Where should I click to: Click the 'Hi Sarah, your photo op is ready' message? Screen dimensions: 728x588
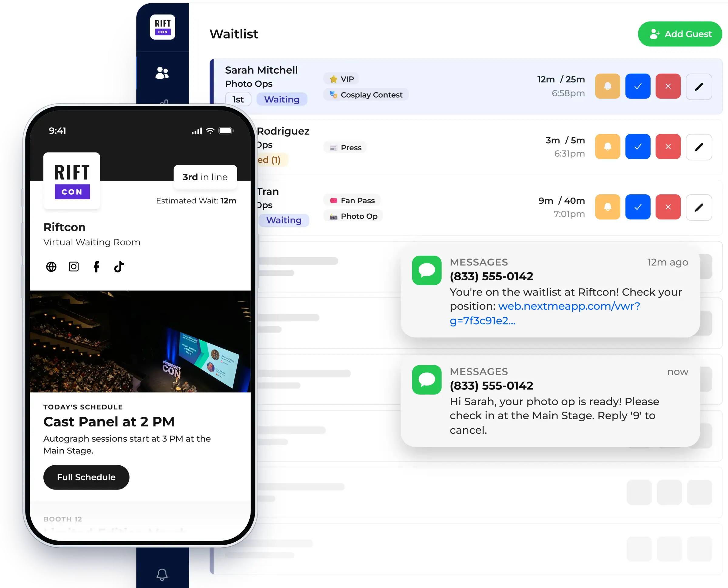click(554, 415)
